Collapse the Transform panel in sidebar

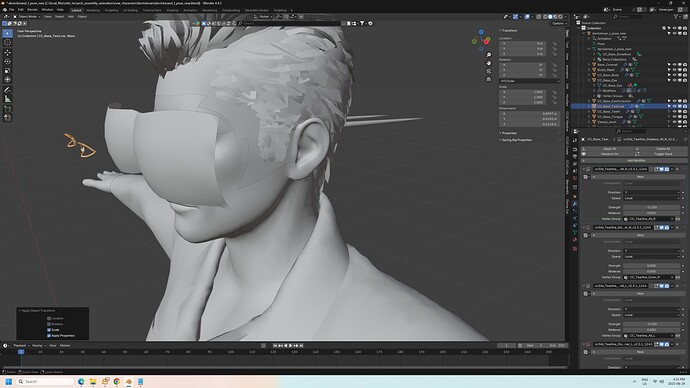[x=500, y=31]
